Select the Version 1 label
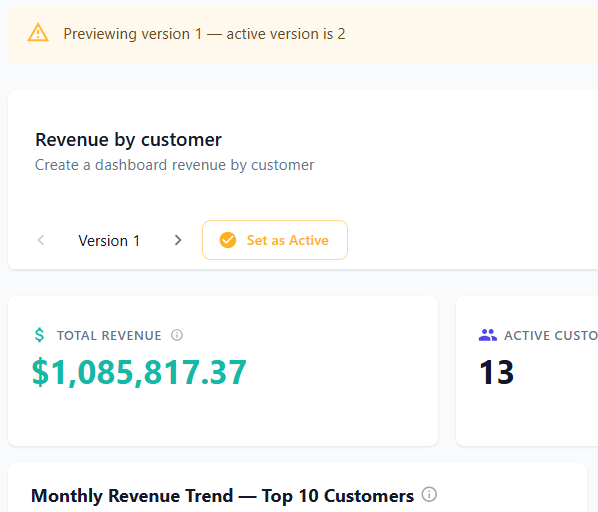The width and height of the screenshot is (598, 512). pos(109,241)
